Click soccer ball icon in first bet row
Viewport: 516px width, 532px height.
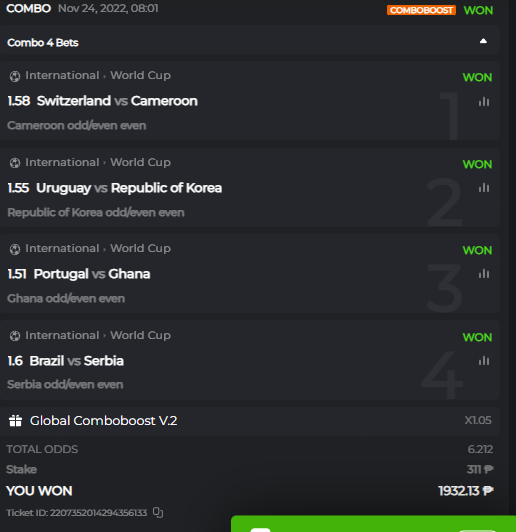(15, 76)
